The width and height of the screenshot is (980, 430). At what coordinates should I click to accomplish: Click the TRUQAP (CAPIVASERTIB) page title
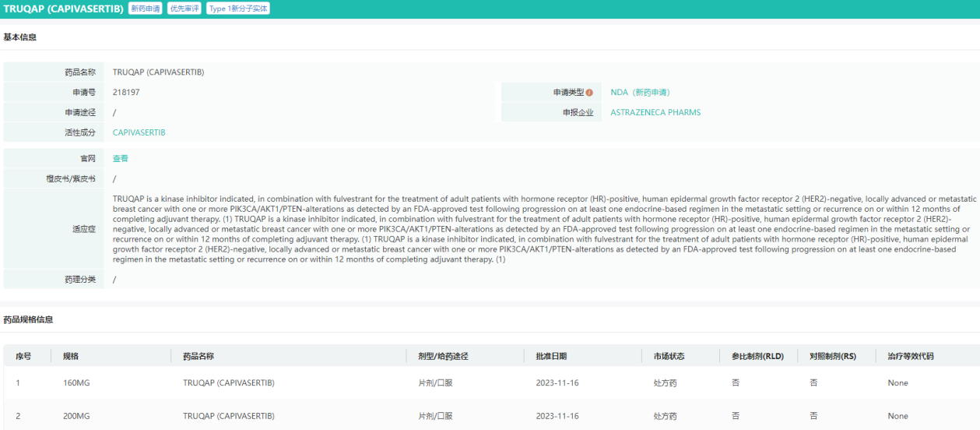(63, 9)
